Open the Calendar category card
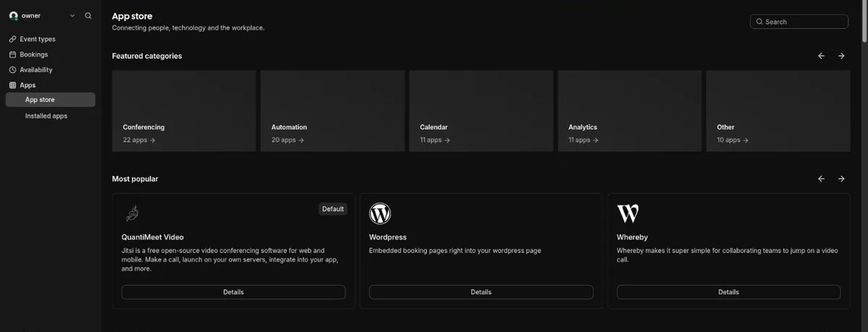 pyautogui.click(x=481, y=111)
